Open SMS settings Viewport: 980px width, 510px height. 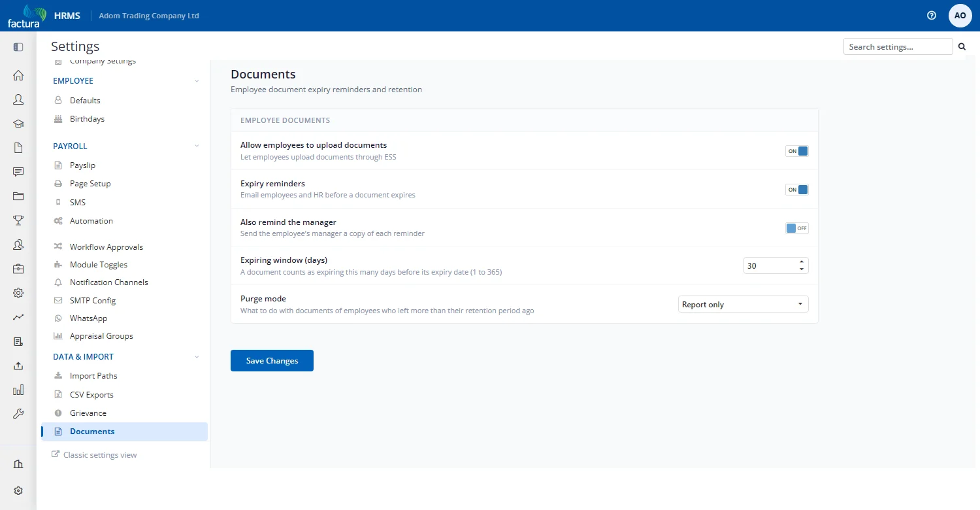[78, 203]
